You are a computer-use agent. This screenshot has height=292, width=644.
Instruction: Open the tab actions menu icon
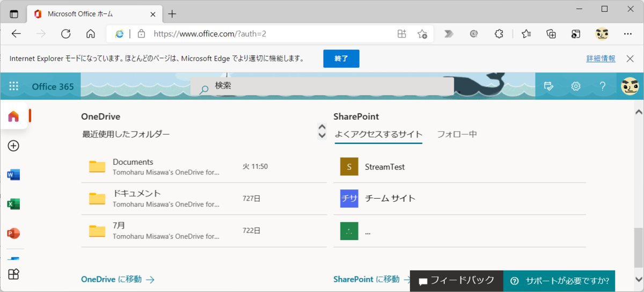point(14,14)
